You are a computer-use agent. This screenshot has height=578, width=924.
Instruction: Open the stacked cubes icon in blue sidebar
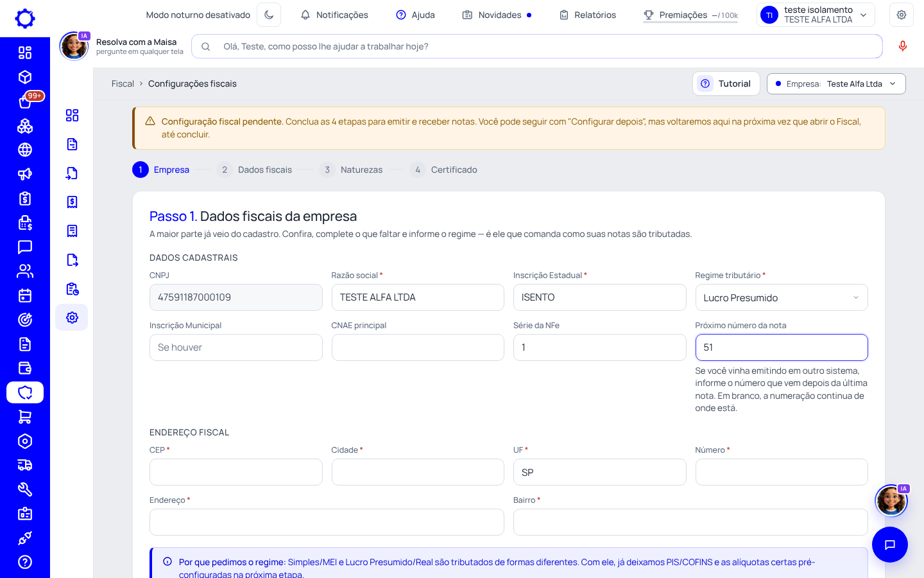click(x=25, y=126)
